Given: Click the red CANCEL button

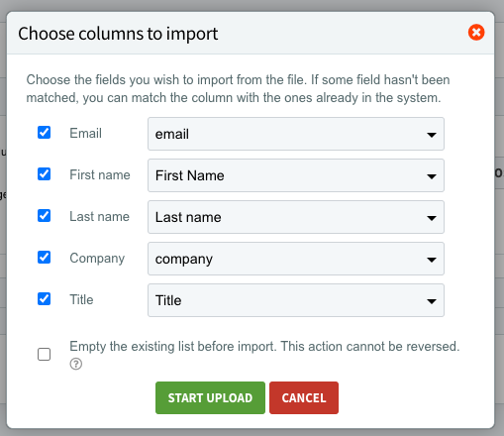Looking at the screenshot, I should (304, 397).
